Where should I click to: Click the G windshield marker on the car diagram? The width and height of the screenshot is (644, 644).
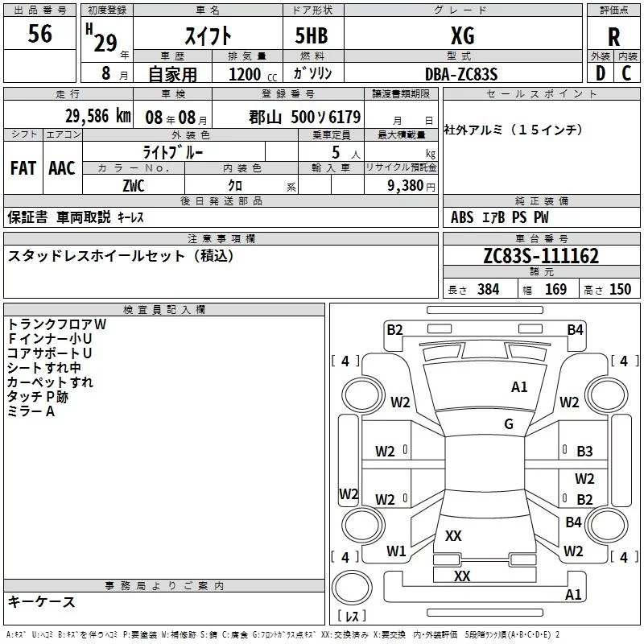508,424
